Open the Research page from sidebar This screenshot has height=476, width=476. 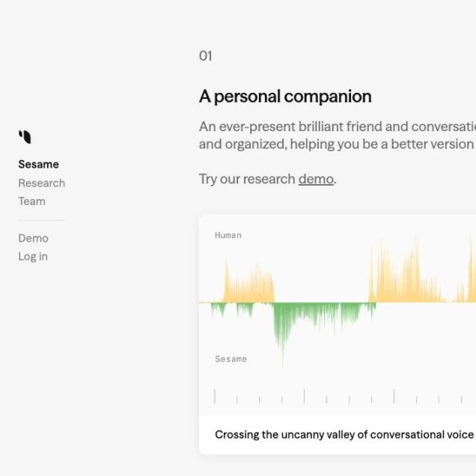click(41, 183)
